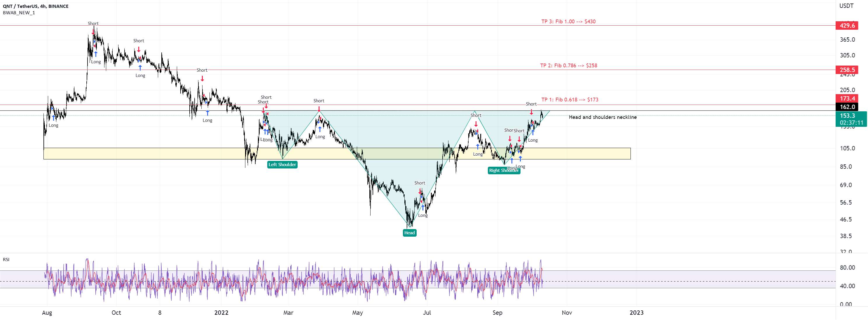Image resolution: width=868 pixels, height=320 pixels.
Task: Select the 'TP 1: Fib 0.618 --> $173' text
Action: click(x=570, y=100)
